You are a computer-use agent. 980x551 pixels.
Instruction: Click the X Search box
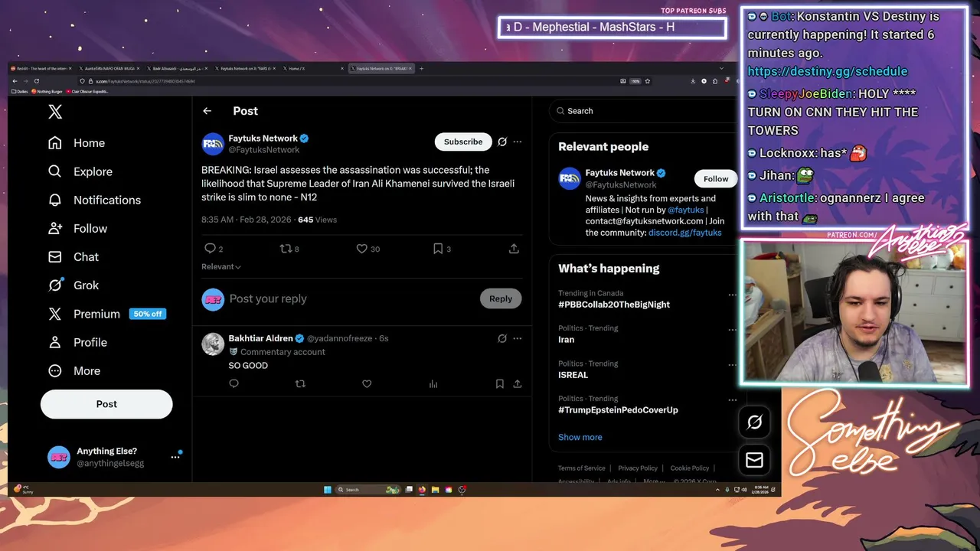pos(643,111)
